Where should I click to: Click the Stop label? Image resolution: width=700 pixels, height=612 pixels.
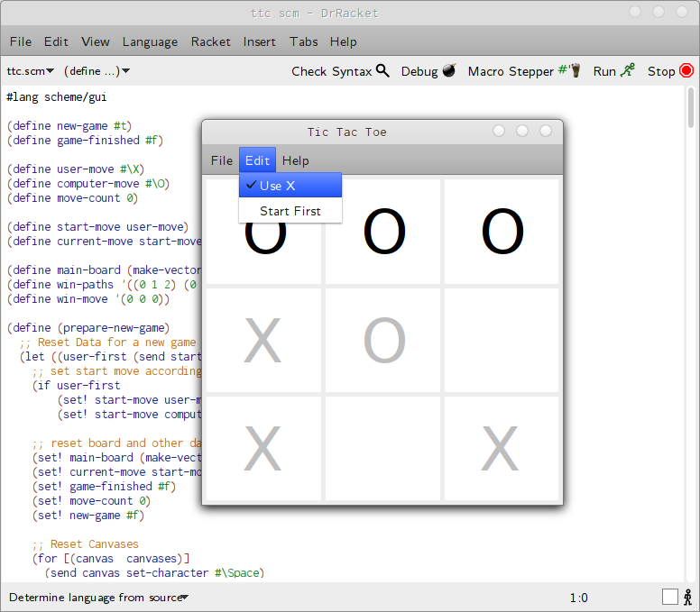(x=661, y=71)
